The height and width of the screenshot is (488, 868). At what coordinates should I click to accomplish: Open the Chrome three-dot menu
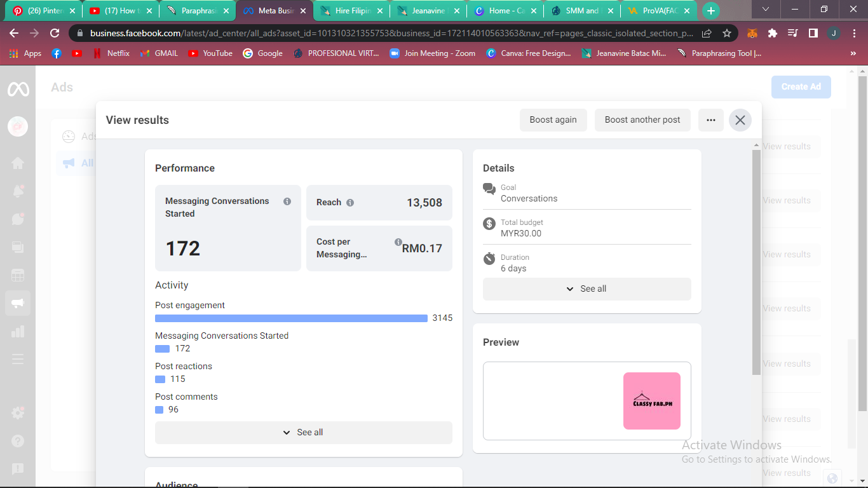coord(854,33)
